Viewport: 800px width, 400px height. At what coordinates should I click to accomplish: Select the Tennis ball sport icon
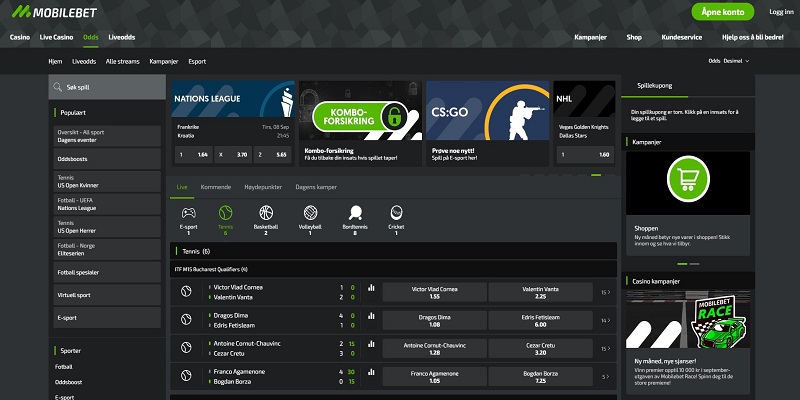[x=225, y=213]
